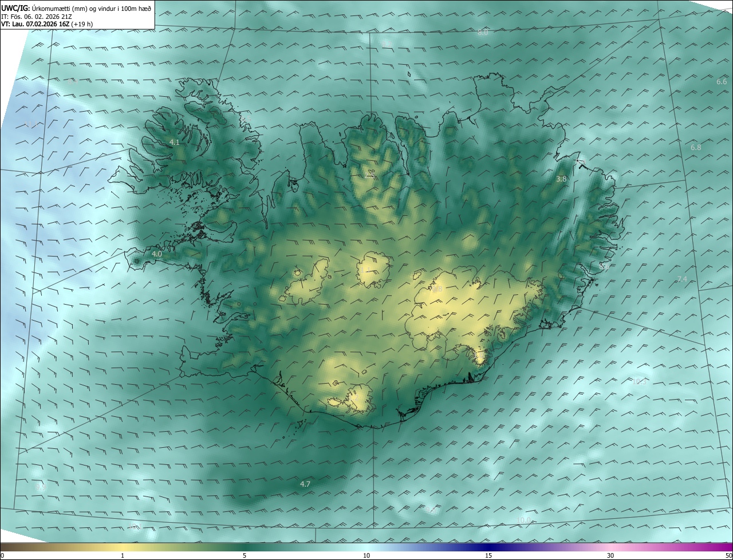Click the 4.0 value label on the Snæfellsnes peninsula
This screenshot has height=560, width=733.
coord(157,254)
